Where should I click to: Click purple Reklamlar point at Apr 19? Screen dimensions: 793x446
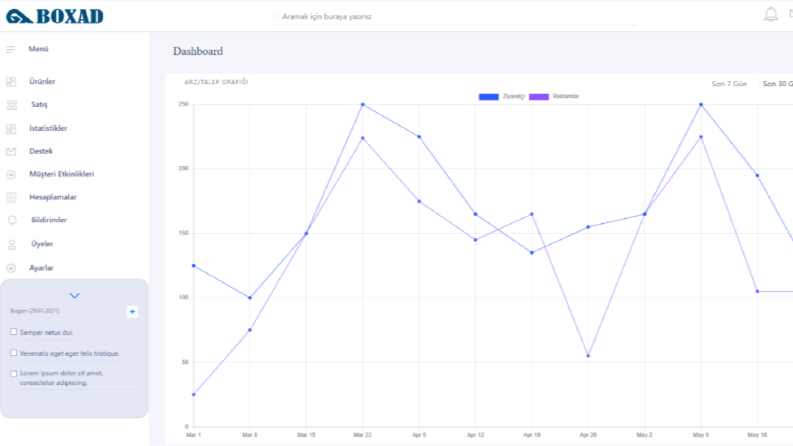(532, 214)
